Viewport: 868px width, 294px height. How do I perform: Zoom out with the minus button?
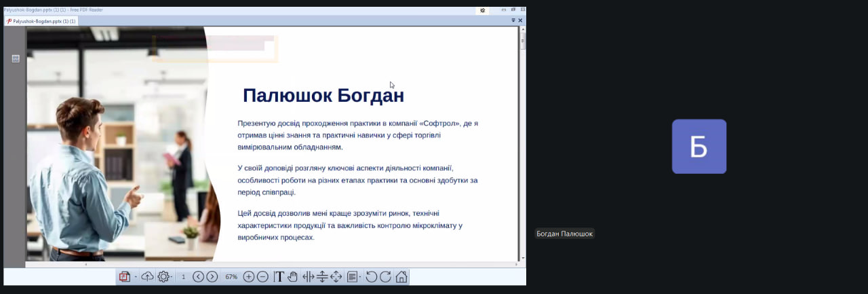point(262,276)
